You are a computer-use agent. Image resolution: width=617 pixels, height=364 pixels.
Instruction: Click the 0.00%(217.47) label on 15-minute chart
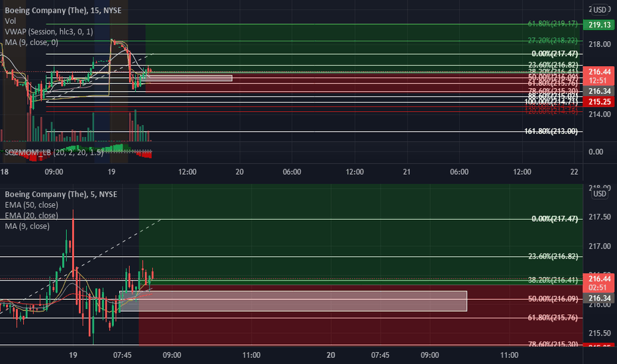pyautogui.click(x=554, y=54)
